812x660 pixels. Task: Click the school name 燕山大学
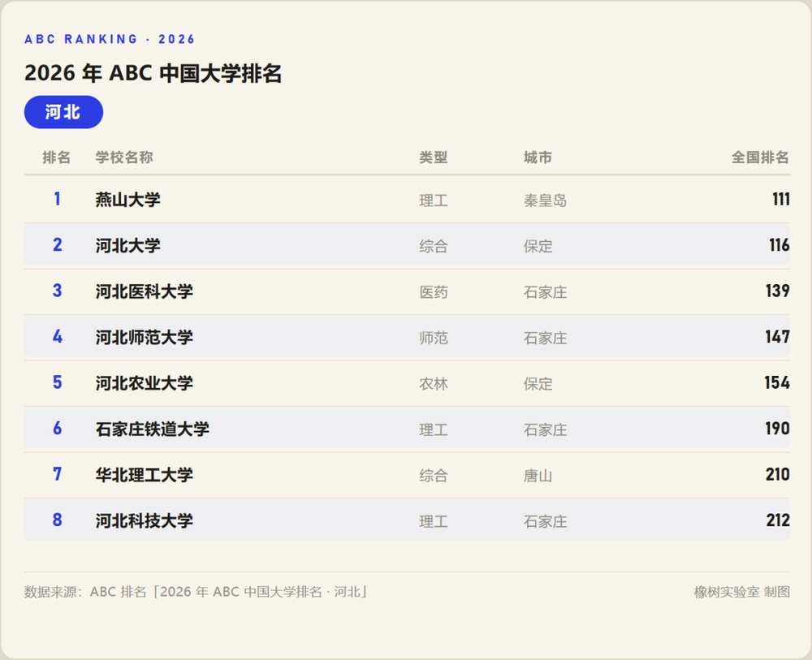click(x=128, y=200)
